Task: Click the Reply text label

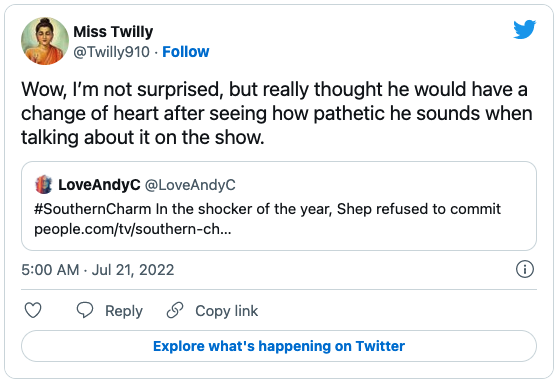Action: pos(124,311)
